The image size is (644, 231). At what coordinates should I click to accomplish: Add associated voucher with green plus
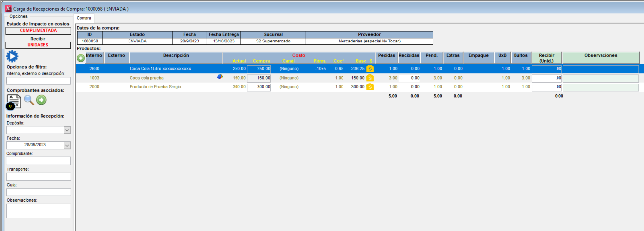pyautogui.click(x=42, y=100)
